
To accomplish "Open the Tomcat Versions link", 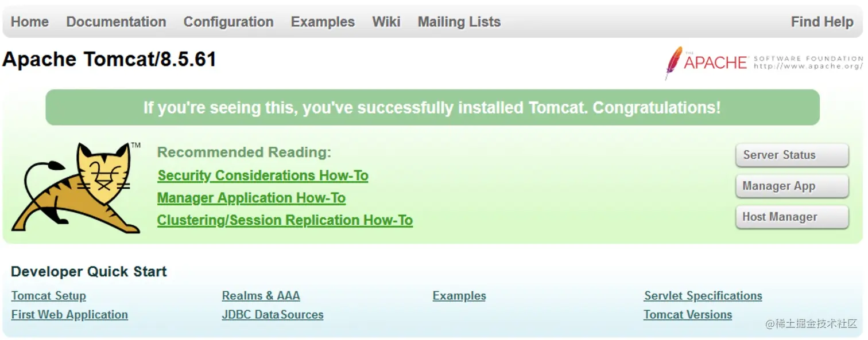I will 688,315.
